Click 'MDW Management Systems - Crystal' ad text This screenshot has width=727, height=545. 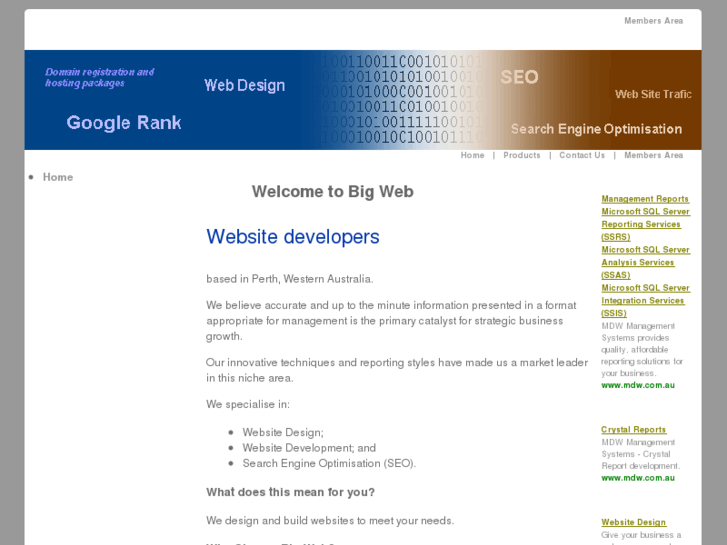(x=640, y=454)
